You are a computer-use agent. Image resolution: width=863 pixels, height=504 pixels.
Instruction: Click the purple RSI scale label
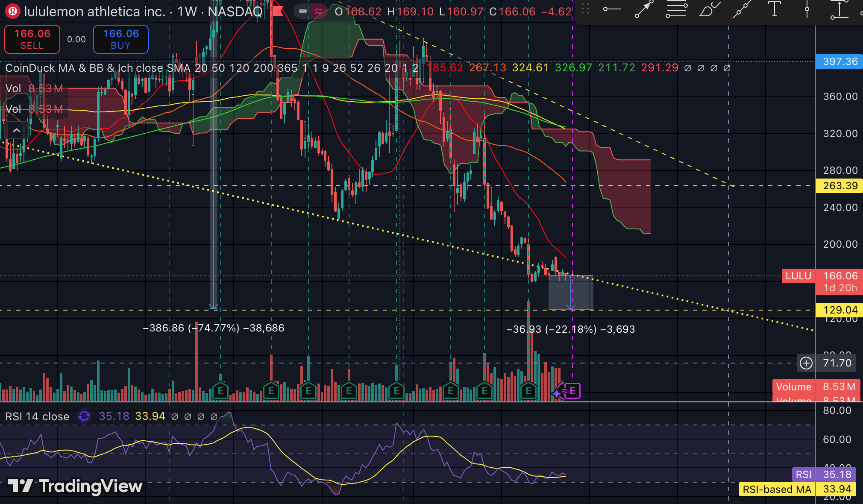[x=804, y=475]
